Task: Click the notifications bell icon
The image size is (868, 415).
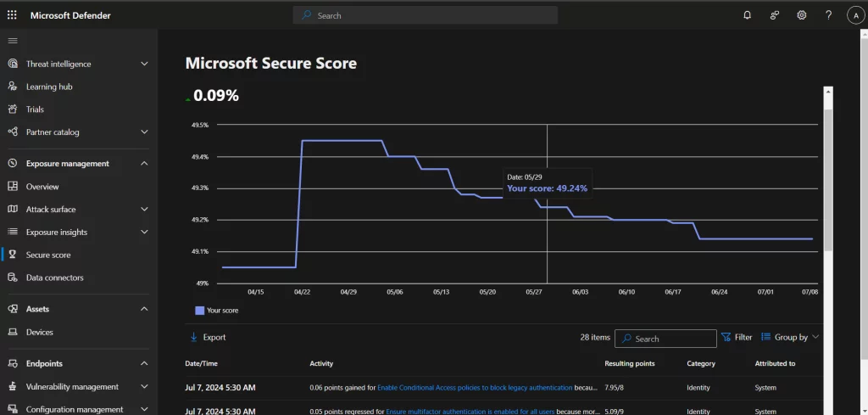Action: point(747,15)
